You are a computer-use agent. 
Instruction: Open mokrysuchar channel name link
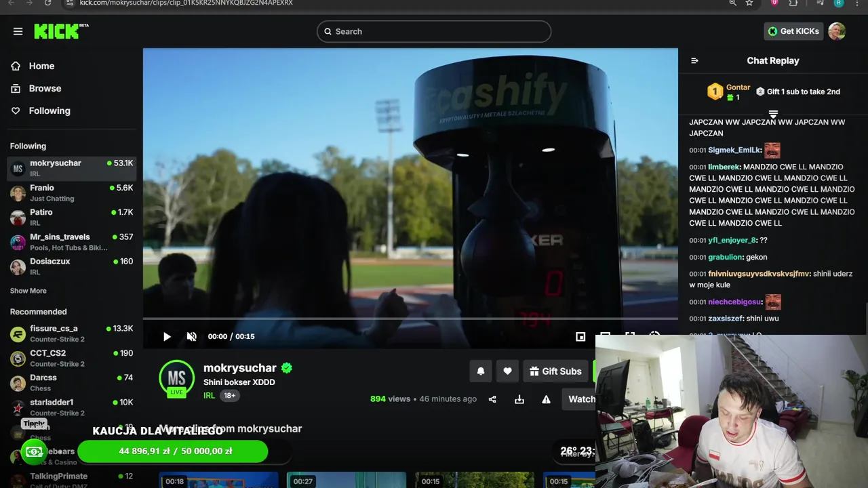click(x=240, y=368)
